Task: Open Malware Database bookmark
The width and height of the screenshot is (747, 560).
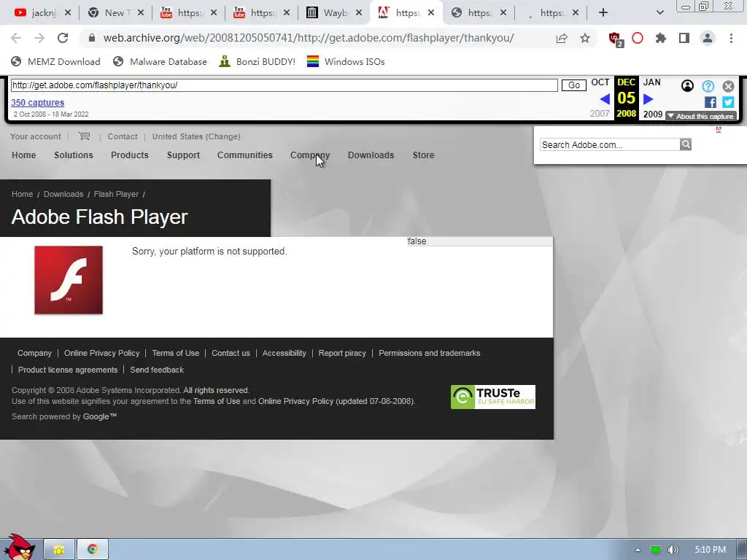Action: click(160, 61)
